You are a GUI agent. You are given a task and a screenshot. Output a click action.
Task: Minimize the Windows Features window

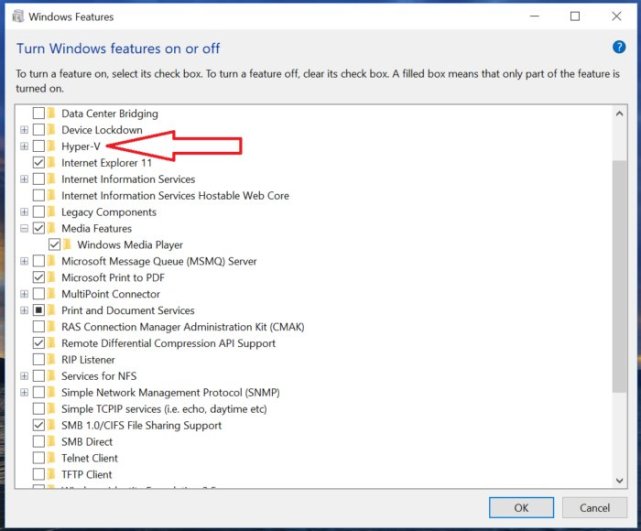[x=534, y=16]
